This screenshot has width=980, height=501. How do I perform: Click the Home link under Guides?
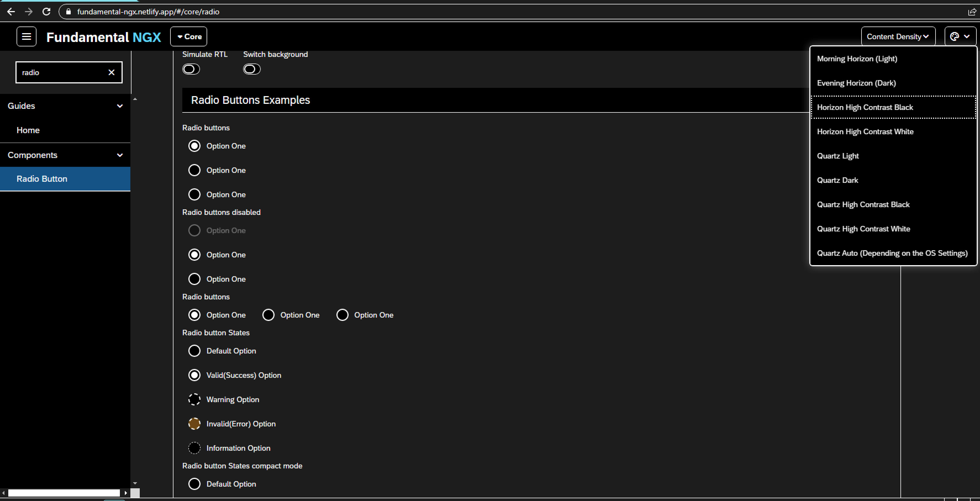coord(28,130)
